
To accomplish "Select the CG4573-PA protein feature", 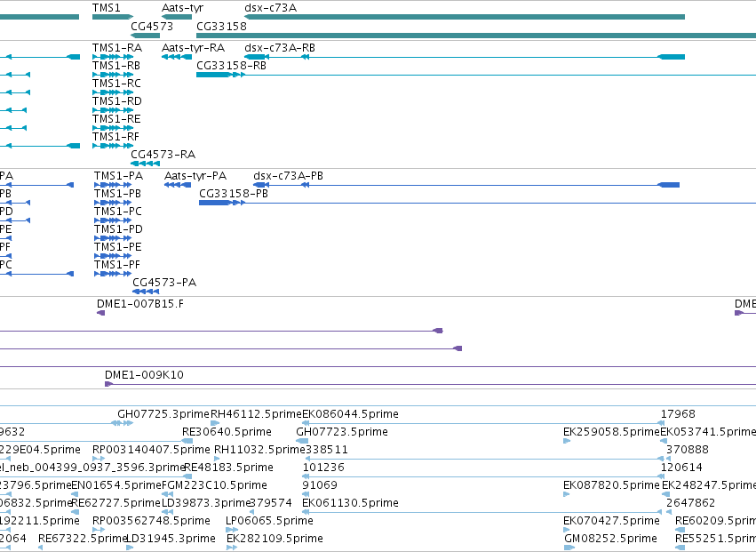I will point(146,292).
